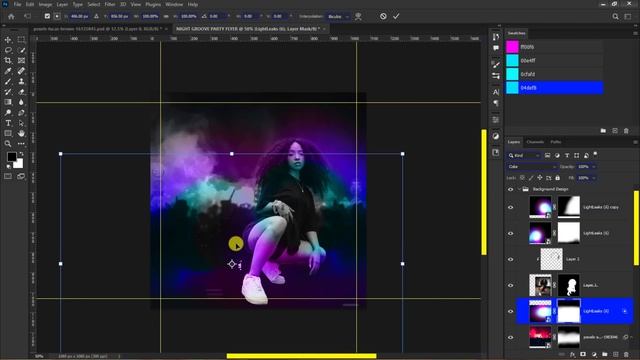
Task: Click the X position input field
Action: [80, 16]
